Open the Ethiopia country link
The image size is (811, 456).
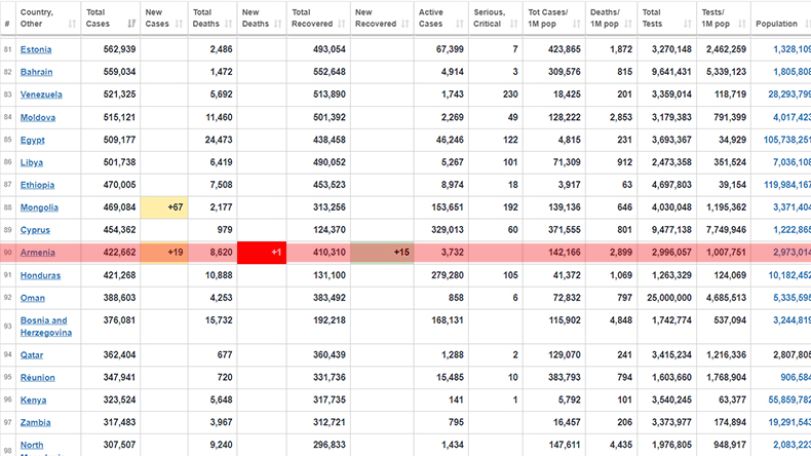coord(37,185)
